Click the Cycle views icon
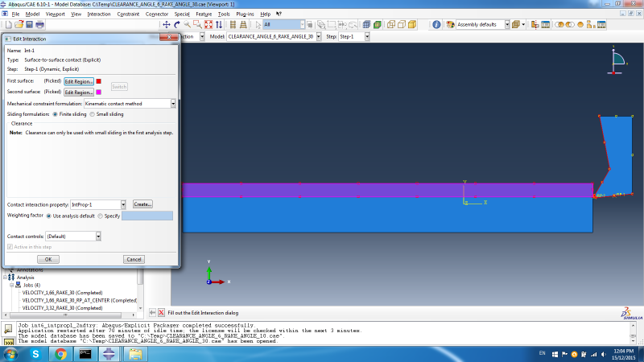Image resolution: width=644 pixels, height=362 pixels. [x=219, y=25]
